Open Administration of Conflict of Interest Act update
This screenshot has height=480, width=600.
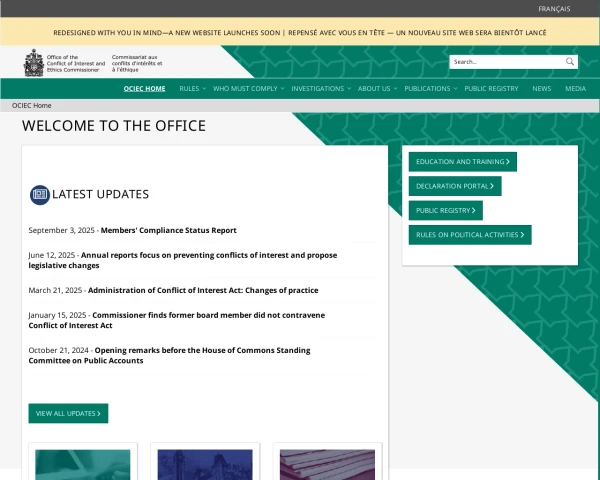pos(203,290)
